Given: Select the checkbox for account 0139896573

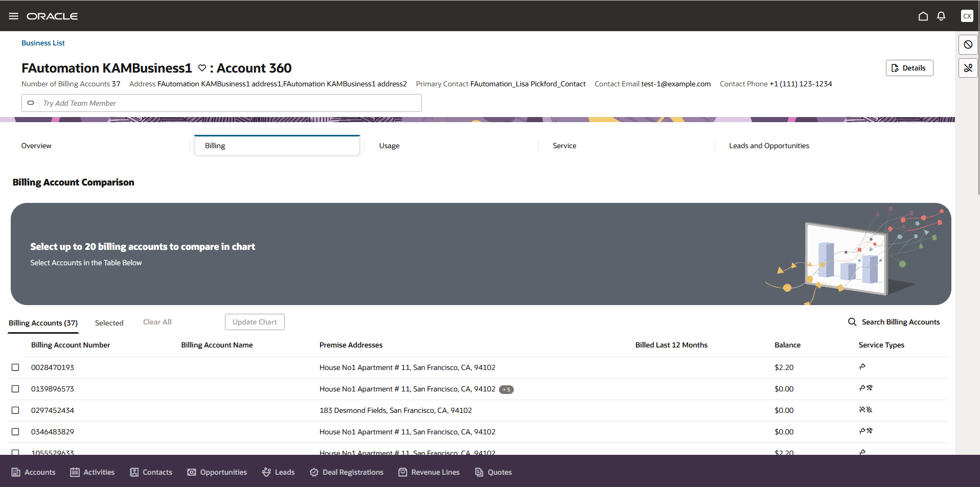Looking at the screenshot, I should 15,388.
